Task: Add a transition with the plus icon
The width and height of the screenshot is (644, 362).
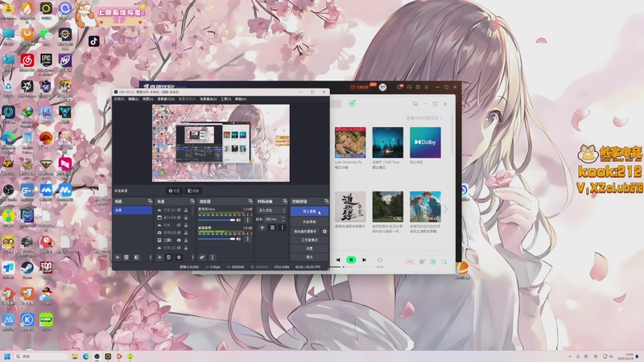Action: [262, 228]
